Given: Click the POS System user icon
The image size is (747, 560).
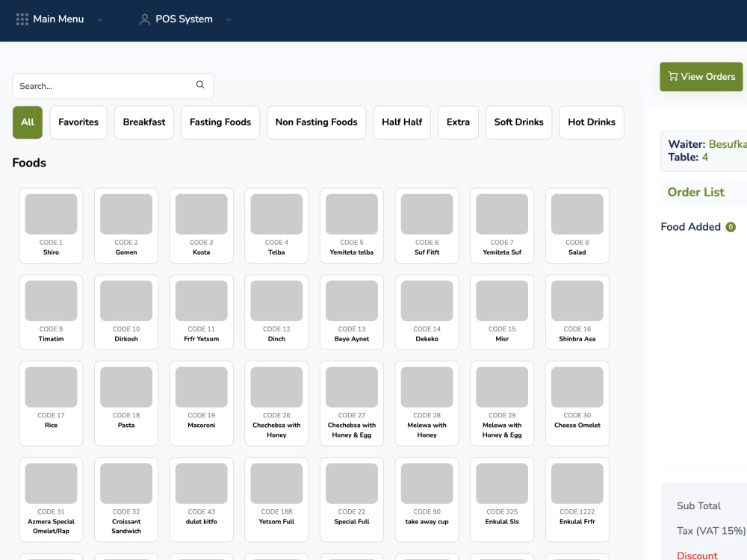Looking at the screenshot, I should [145, 19].
